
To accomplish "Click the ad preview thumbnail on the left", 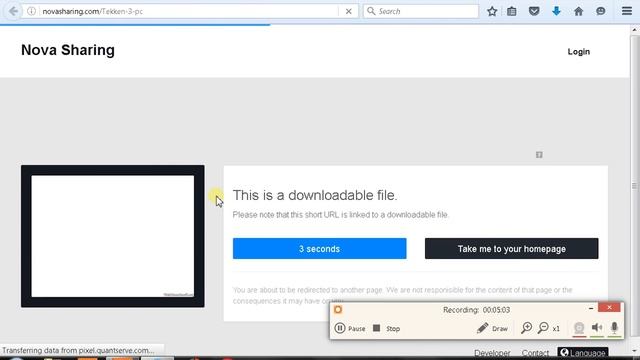I will point(113,236).
